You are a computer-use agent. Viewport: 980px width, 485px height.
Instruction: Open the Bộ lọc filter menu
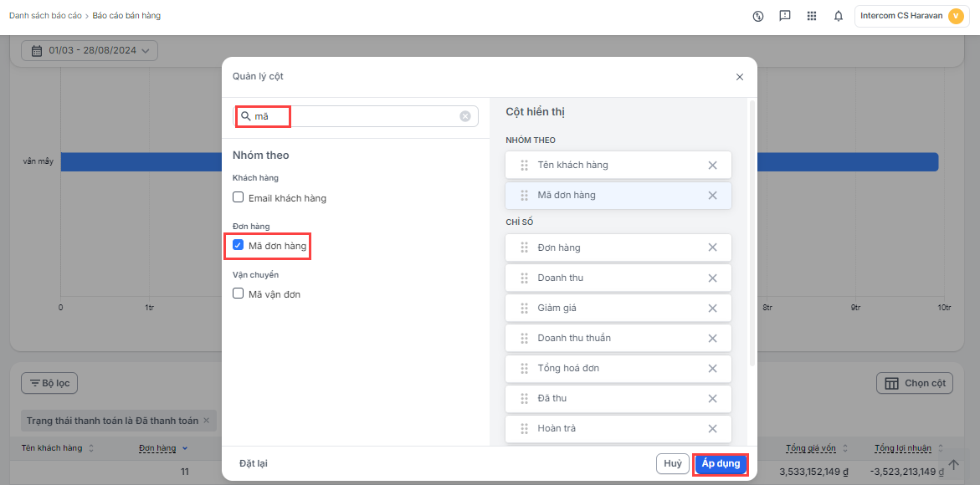pos(49,383)
